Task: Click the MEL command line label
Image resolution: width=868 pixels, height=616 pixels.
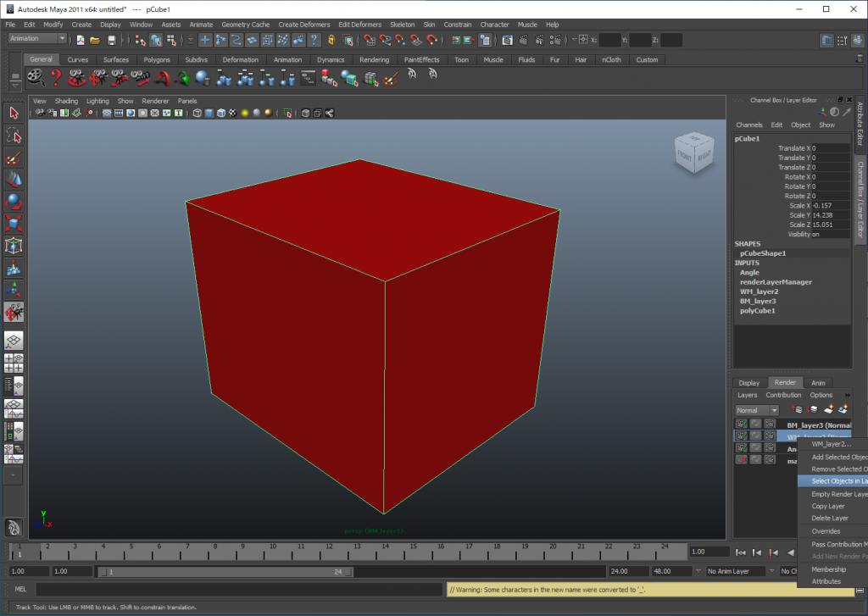Action: click(20, 590)
